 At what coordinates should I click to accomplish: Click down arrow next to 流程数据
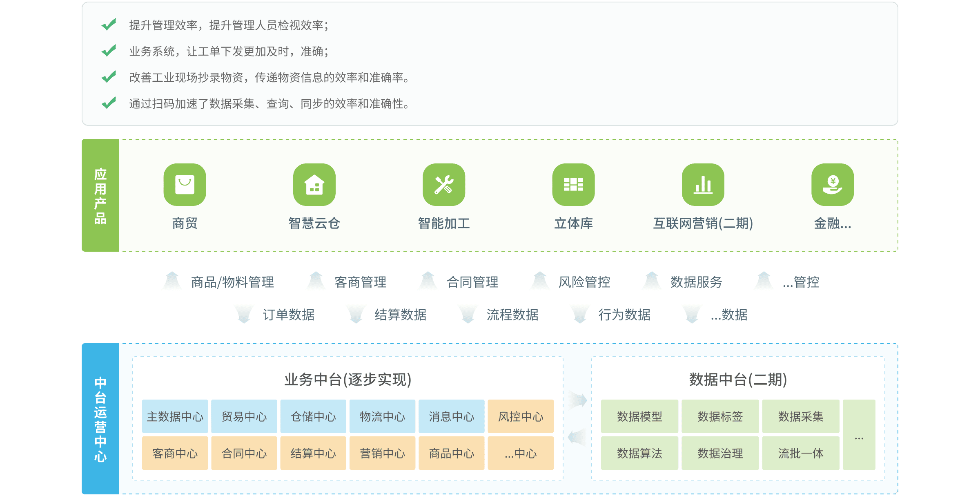click(468, 314)
